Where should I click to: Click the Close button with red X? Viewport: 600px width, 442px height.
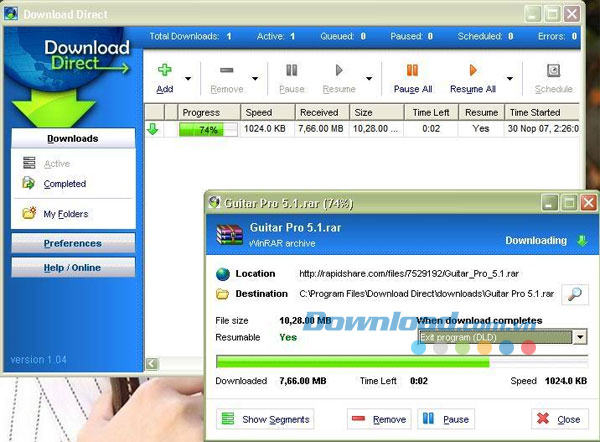560,419
